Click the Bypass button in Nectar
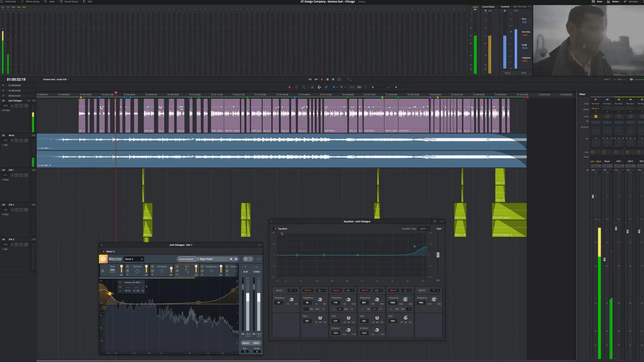Screen dimensions: 644x362 click(246, 343)
